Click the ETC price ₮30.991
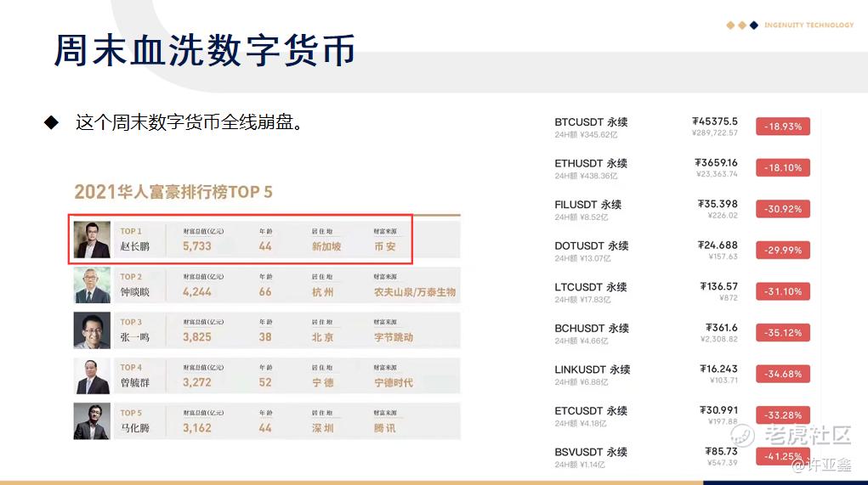 coord(718,410)
